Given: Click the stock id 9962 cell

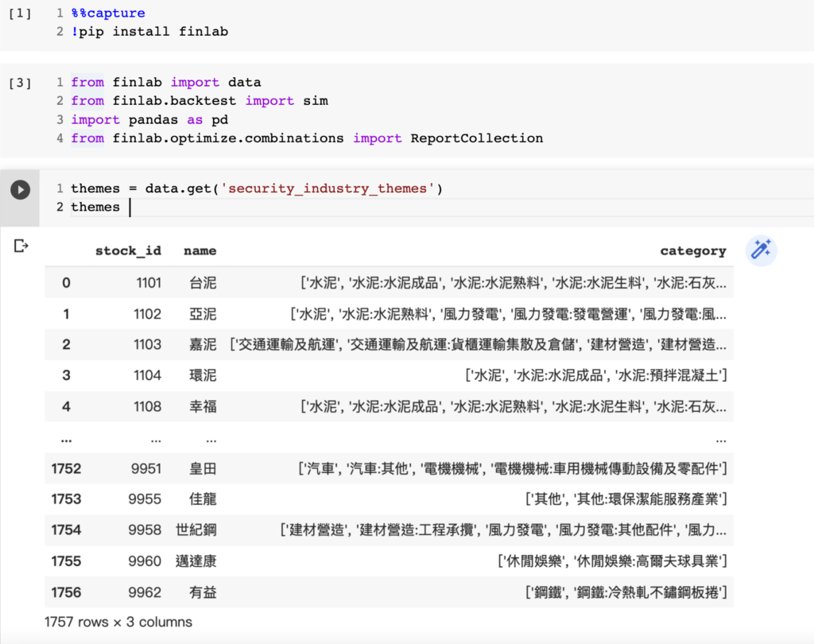Looking at the screenshot, I should click(x=147, y=592).
